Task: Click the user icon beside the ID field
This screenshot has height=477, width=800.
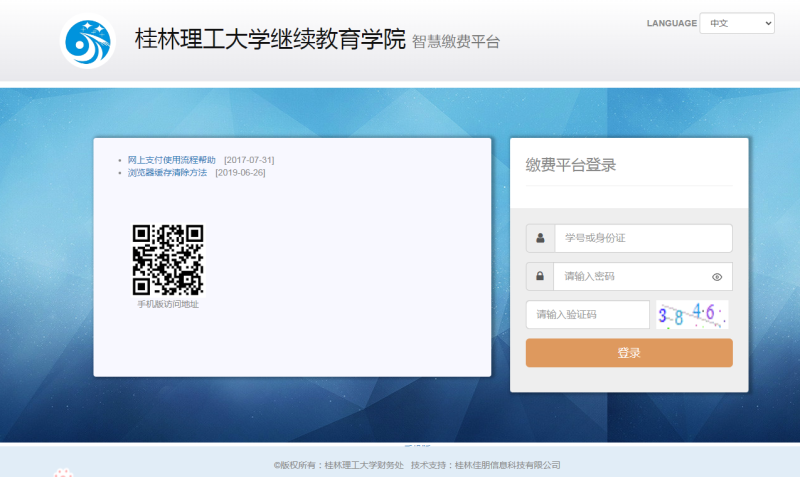Action: (540, 238)
